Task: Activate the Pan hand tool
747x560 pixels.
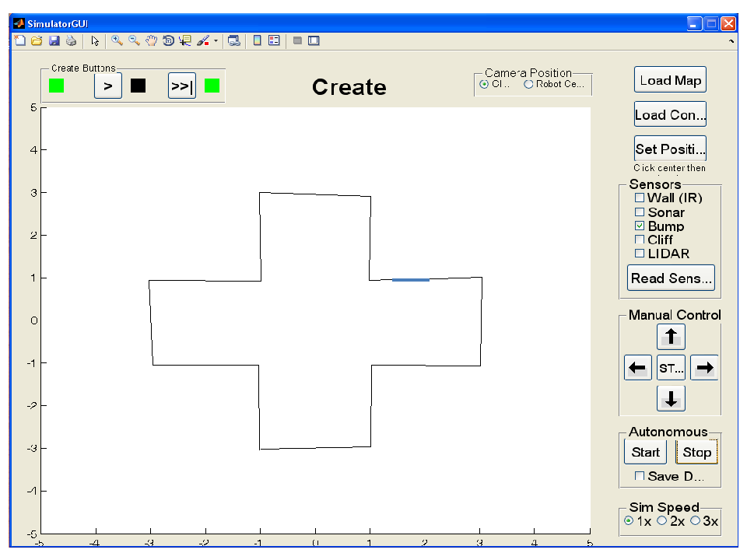Action: click(x=151, y=41)
